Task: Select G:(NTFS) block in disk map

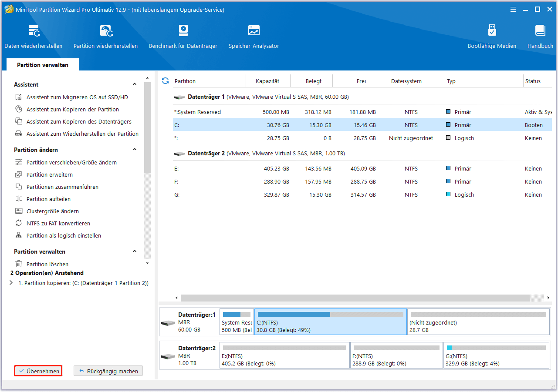Action: (497, 355)
